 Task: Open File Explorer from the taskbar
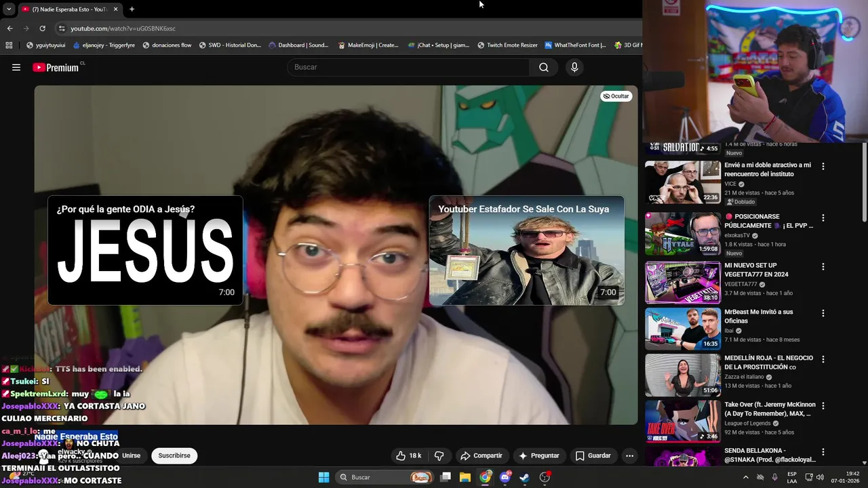[x=465, y=477]
